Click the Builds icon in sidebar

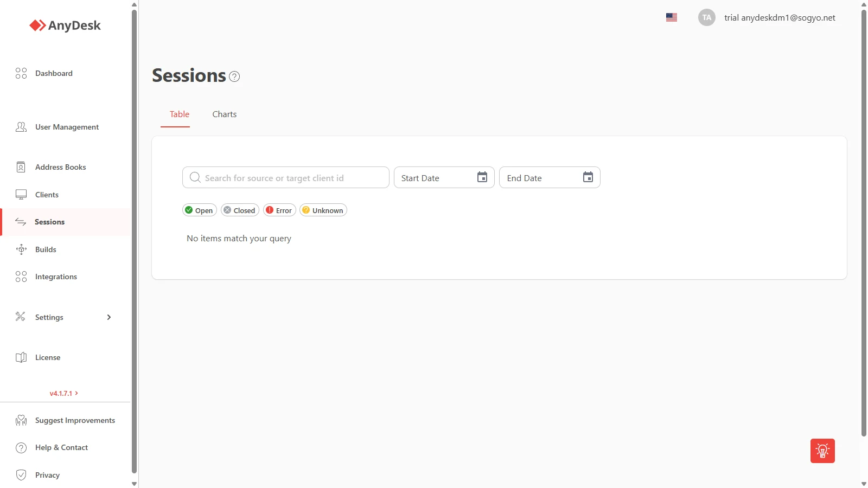21,249
